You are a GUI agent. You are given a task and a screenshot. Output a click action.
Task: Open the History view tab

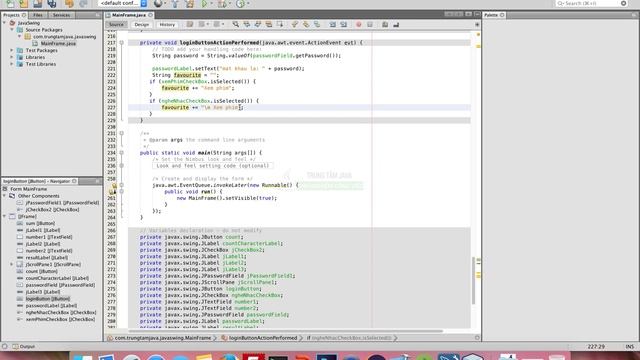[x=167, y=24]
